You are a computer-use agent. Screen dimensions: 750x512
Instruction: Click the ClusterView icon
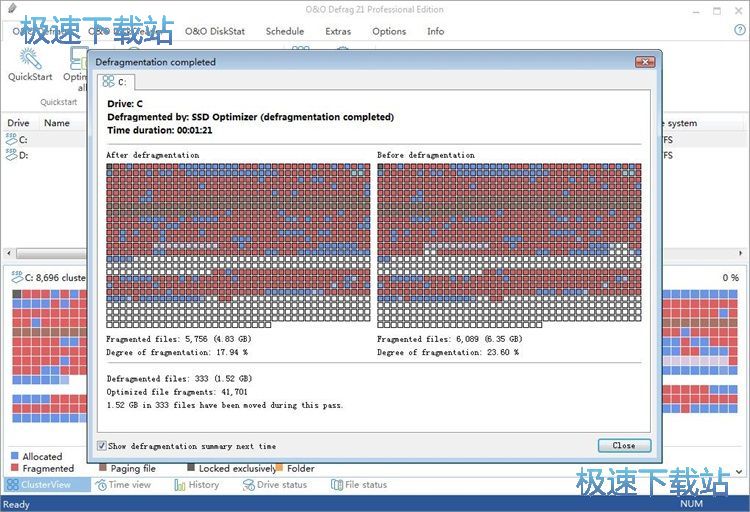tap(13, 485)
